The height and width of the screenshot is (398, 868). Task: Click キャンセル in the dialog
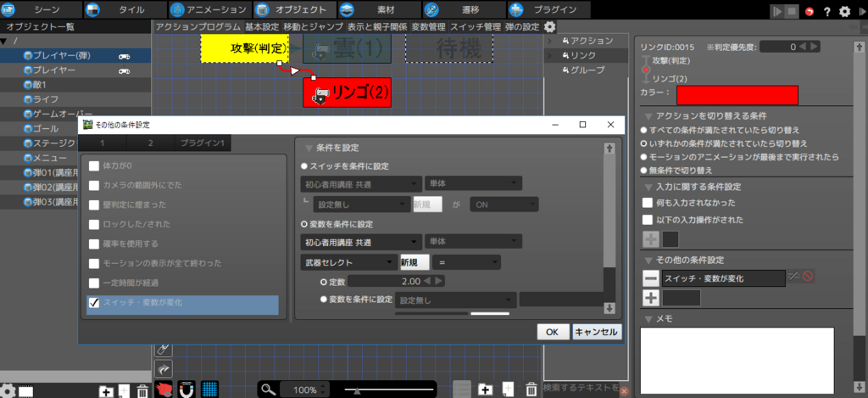pyautogui.click(x=597, y=332)
